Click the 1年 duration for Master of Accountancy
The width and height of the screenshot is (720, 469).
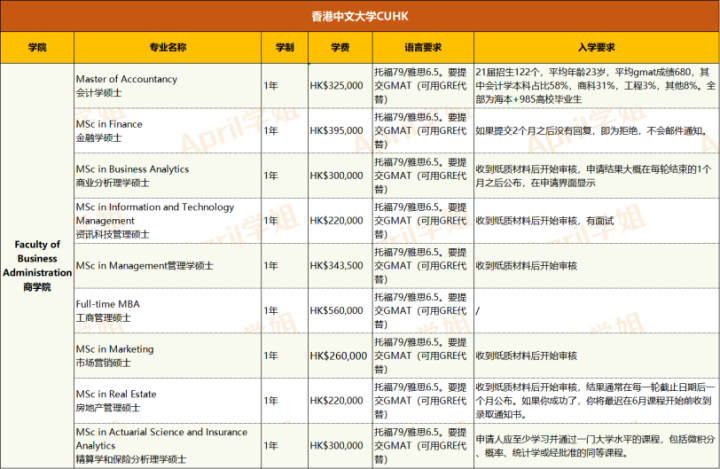285,86
